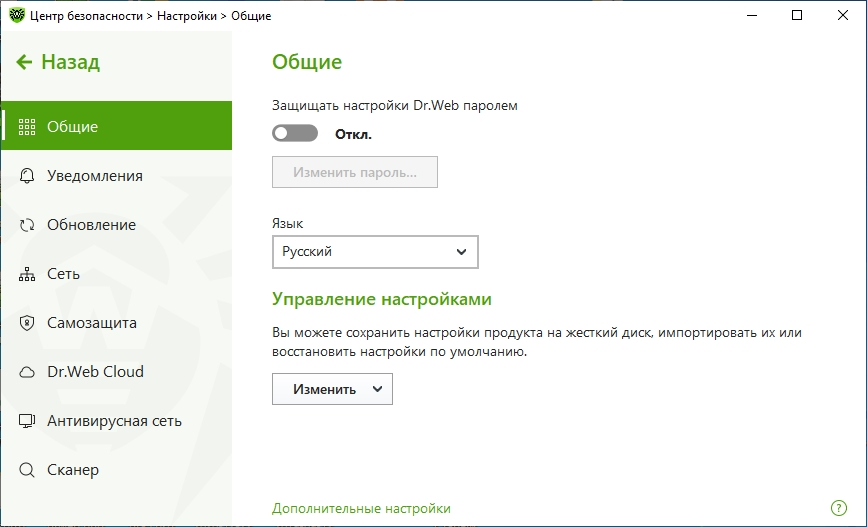Screen dimensions: 867x527
Task: Click the Dr.Web spider logo in title bar
Action: click(17, 15)
